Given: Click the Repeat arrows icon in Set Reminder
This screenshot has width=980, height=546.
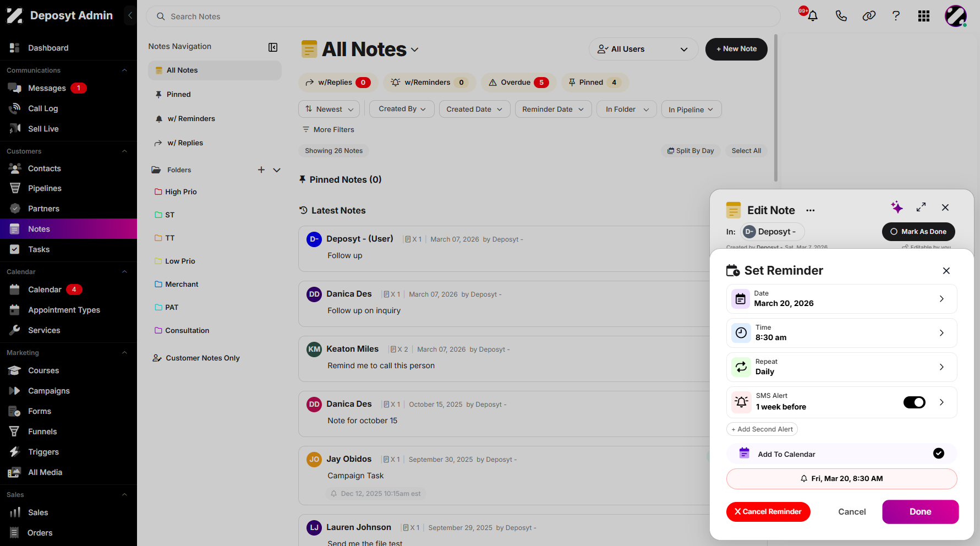Looking at the screenshot, I should 741,367.
